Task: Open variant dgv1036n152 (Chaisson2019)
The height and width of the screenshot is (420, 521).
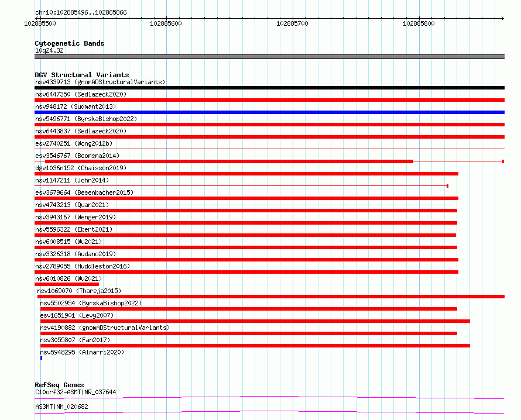Action: [81, 168]
